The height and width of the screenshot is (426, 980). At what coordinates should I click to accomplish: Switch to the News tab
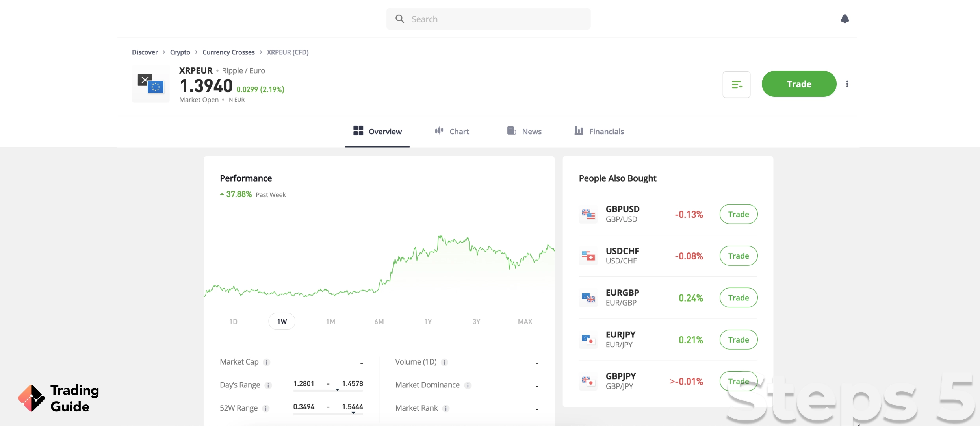(524, 132)
